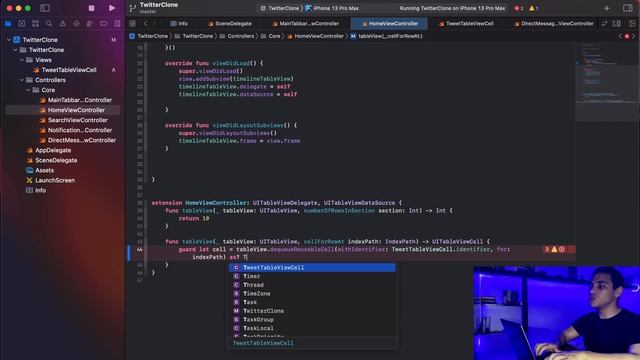
Task: Switch to the DirectMessag...ViewController tab
Action: pos(553,24)
